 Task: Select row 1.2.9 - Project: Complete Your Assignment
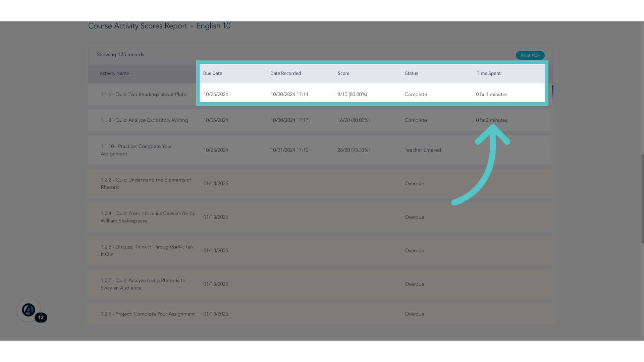pyautogui.click(x=320, y=314)
